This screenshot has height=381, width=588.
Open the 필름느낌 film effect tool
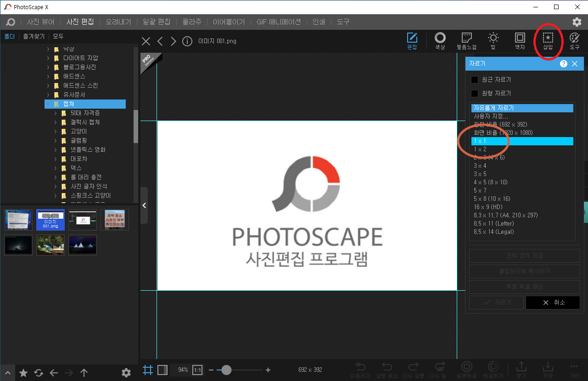pyautogui.click(x=466, y=41)
